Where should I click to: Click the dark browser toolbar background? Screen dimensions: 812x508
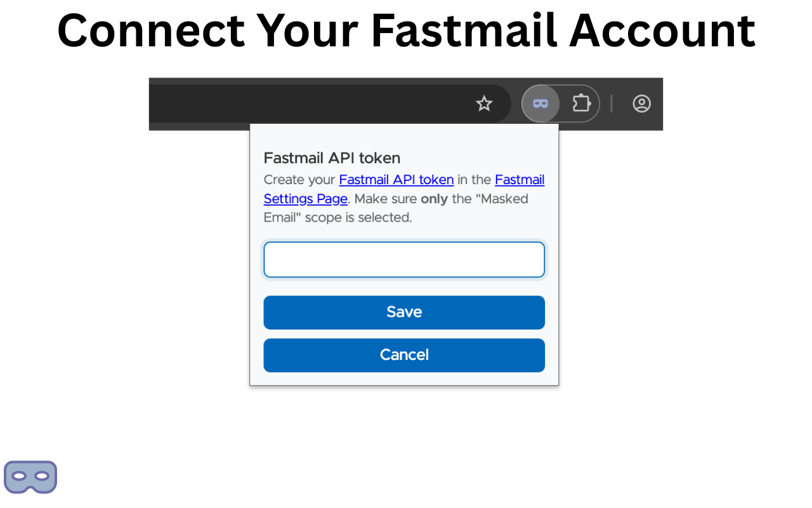click(254, 104)
